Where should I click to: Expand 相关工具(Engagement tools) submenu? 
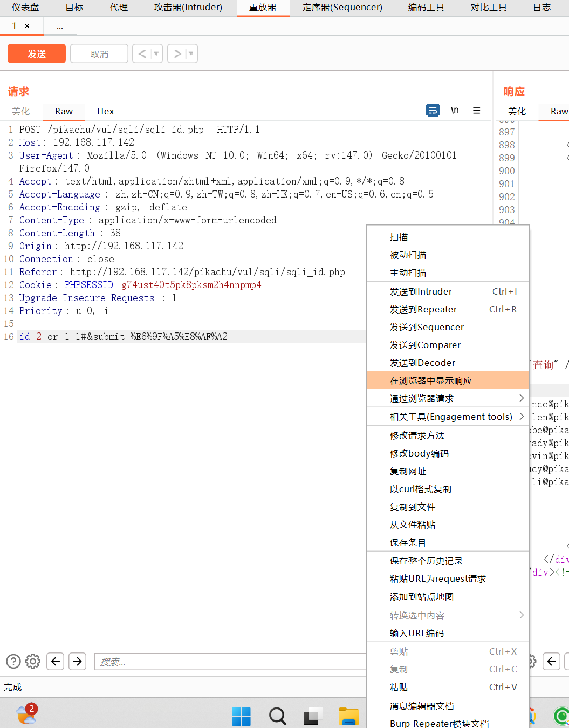click(x=448, y=417)
